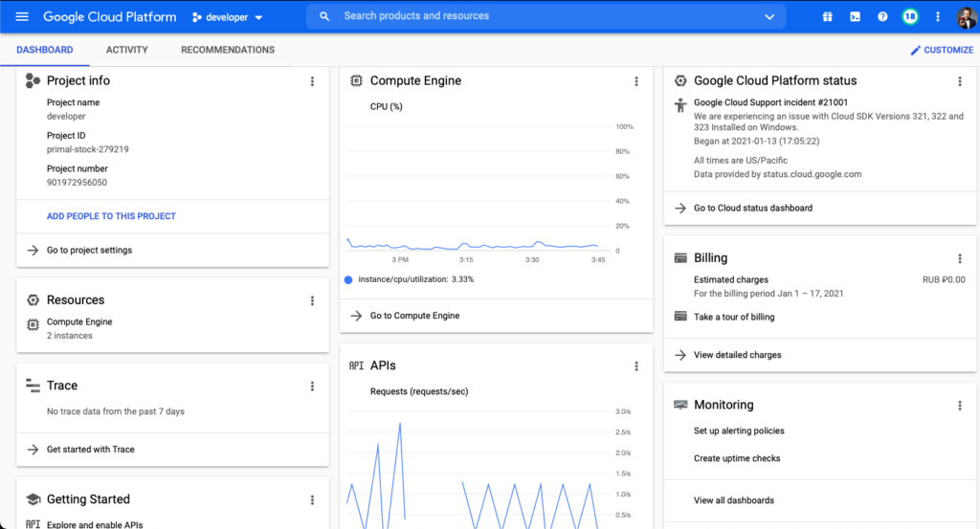This screenshot has height=529, width=980.
Task: Click View detailed charges link
Action: [x=738, y=355]
